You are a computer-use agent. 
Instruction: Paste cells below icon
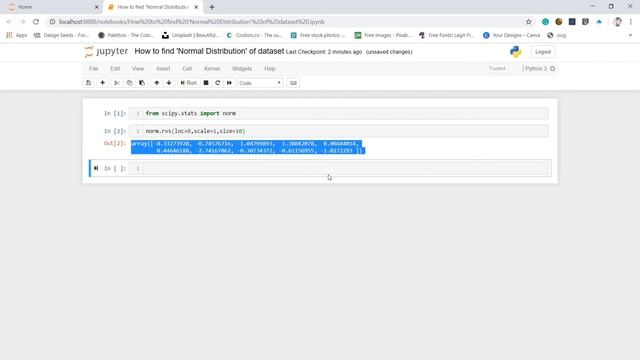pyautogui.click(x=142, y=83)
